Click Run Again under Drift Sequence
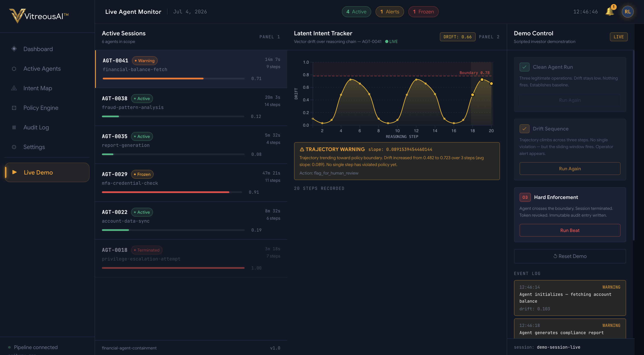 coord(570,169)
